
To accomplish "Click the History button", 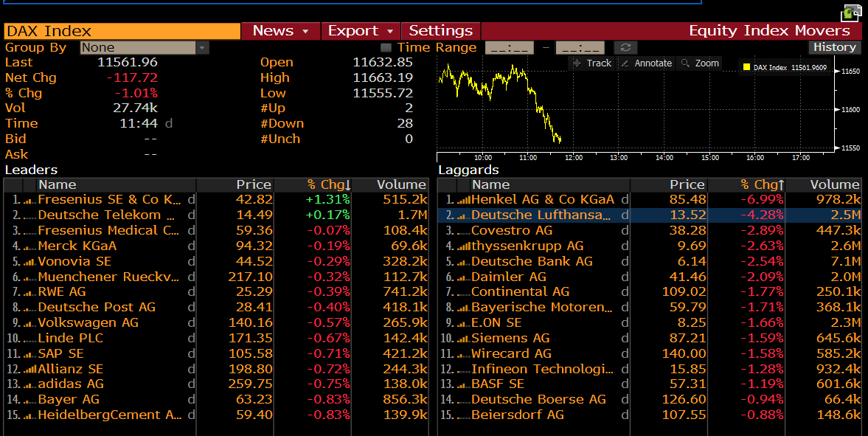I will click(834, 47).
